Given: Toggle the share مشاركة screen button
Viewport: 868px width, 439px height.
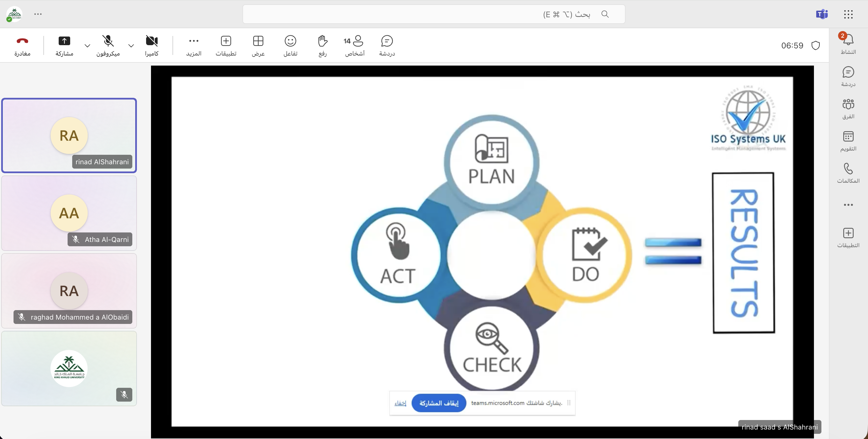Looking at the screenshot, I should [64, 45].
